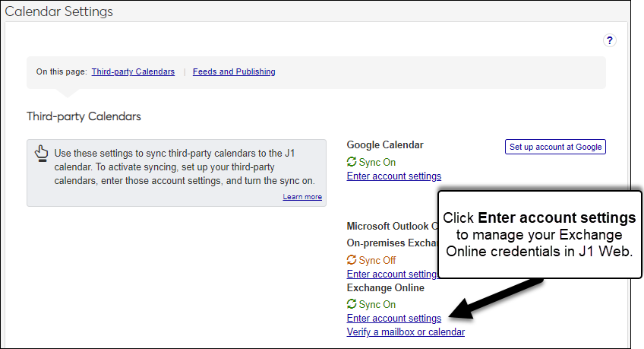This screenshot has height=349, width=644.
Task: Click the Exchange Online green sync icon
Action: [352, 305]
